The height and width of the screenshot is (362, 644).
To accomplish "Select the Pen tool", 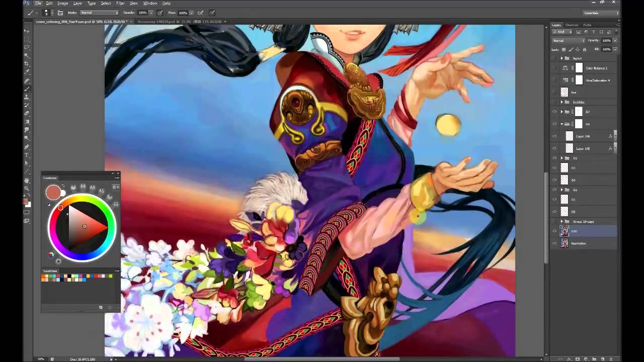I will (x=27, y=147).
